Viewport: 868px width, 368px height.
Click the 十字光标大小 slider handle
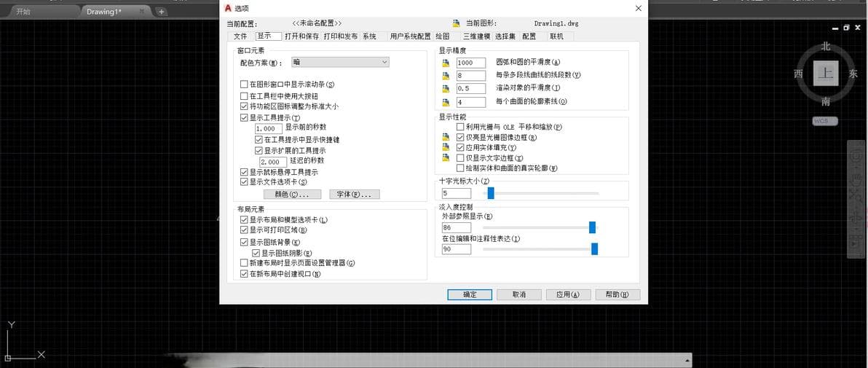(491, 193)
